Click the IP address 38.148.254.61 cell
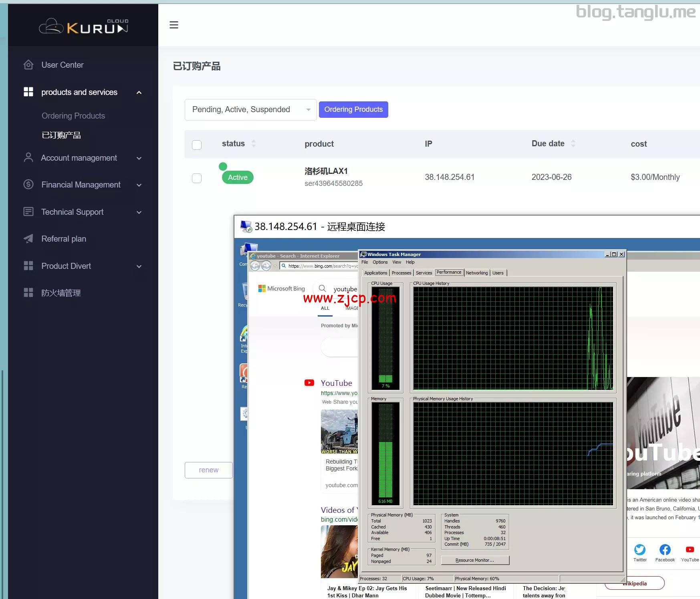This screenshot has height=599, width=700. [450, 177]
